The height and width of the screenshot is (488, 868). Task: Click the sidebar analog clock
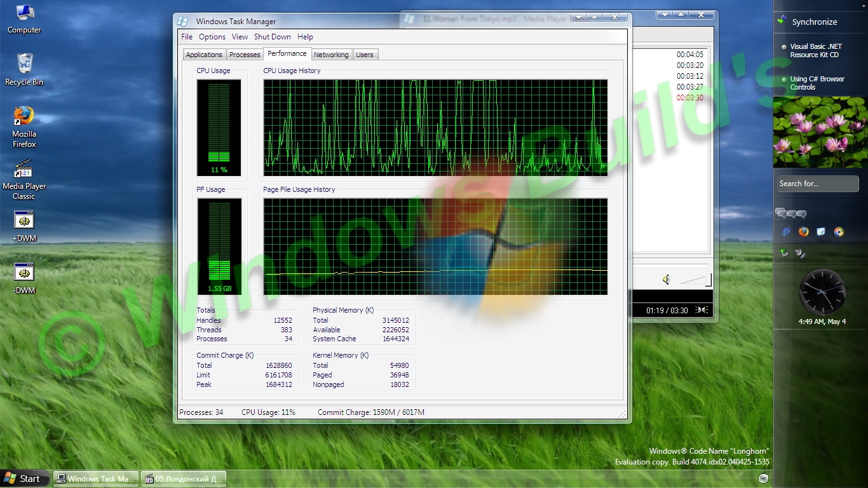click(822, 292)
